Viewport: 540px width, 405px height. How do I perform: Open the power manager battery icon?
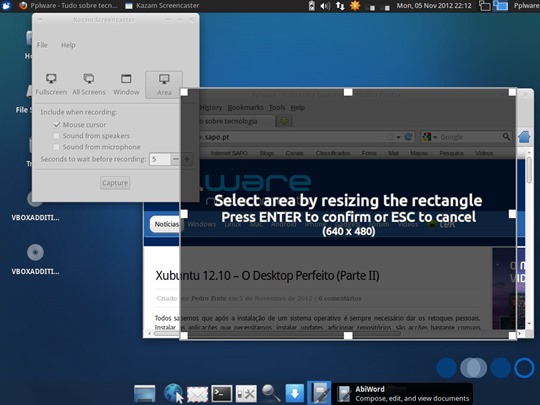point(311,6)
